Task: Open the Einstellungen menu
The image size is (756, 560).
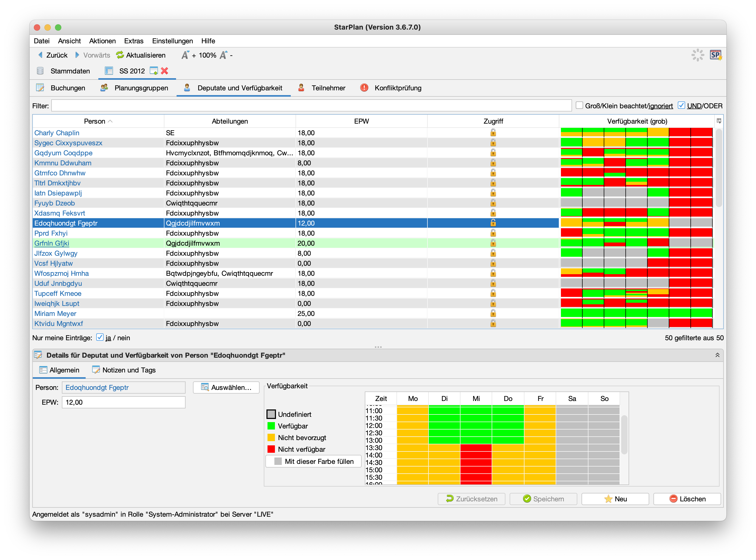Action: [172, 41]
